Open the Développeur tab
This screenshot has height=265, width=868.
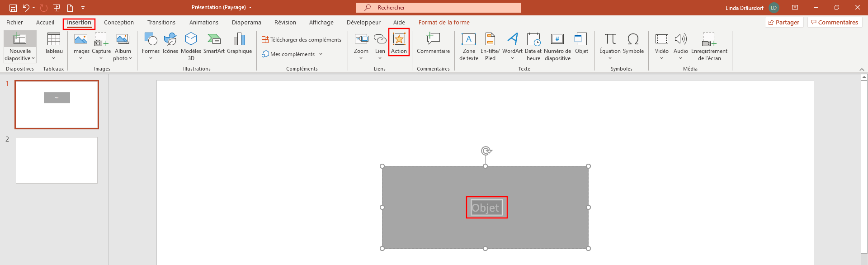364,23
